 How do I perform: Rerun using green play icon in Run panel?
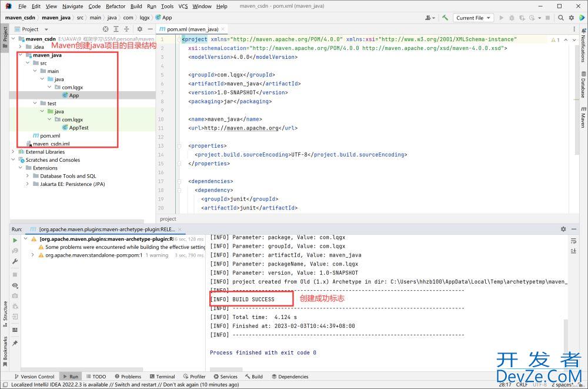15,240
